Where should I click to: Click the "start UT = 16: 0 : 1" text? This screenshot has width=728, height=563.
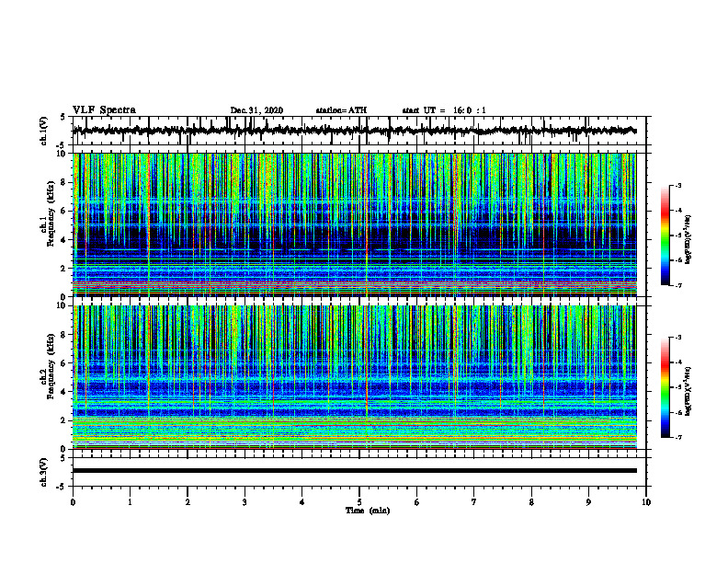pyautogui.click(x=444, y=110)
